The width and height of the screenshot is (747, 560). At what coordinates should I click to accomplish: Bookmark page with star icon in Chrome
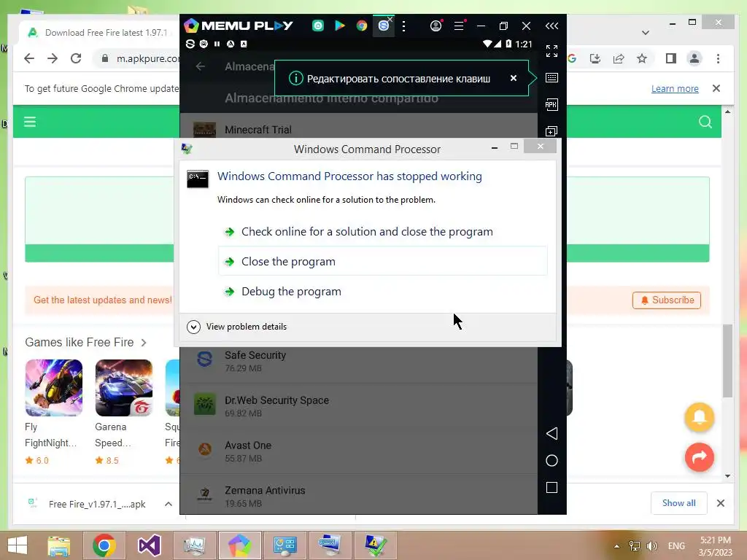coord(642,58)
